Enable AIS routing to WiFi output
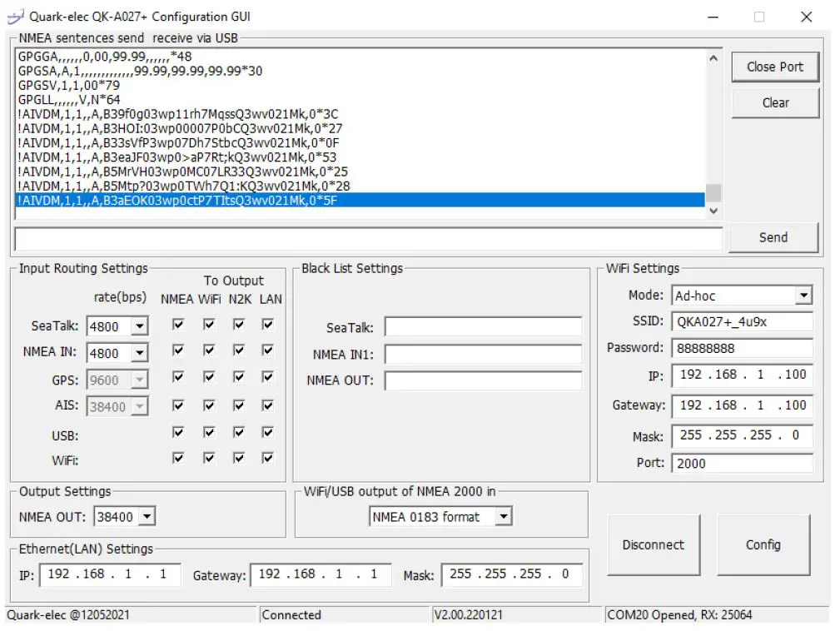Image resolution: width=840 pixels, height=631 pixels. tap(208, 405)
